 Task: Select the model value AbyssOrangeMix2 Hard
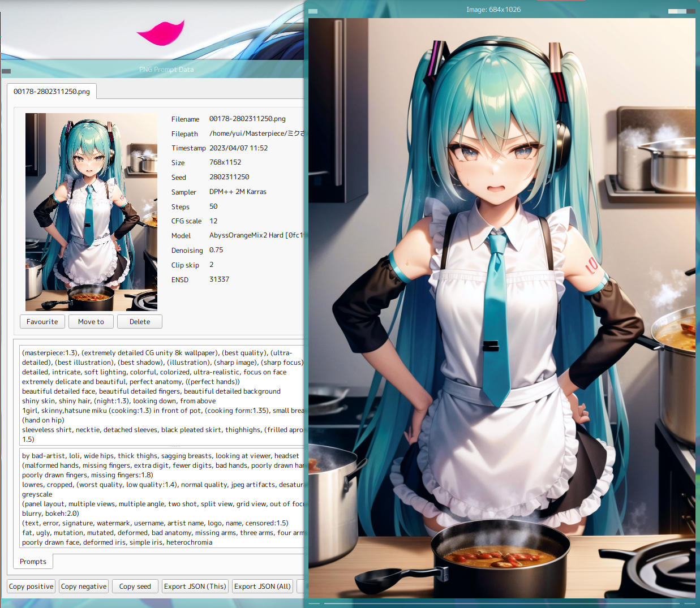coord(257,235)
